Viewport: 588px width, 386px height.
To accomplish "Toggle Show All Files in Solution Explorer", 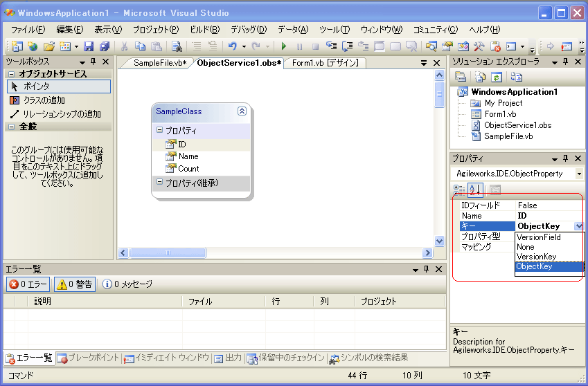I will coord(481,77).
